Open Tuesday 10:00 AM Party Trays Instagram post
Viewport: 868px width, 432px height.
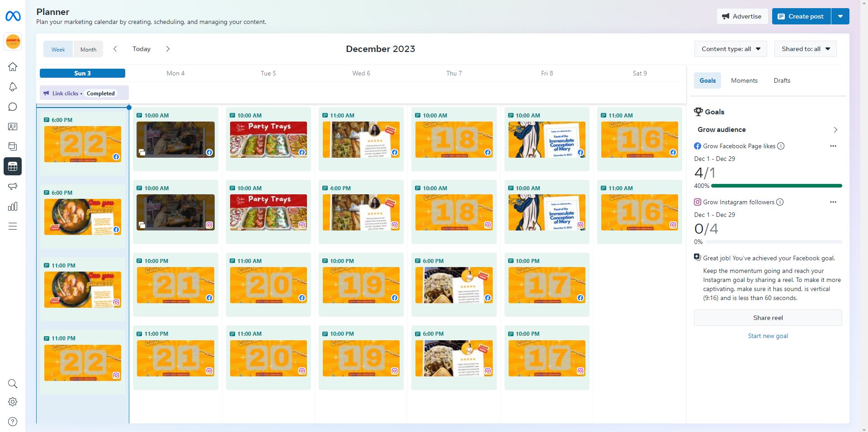coord(268,212)
